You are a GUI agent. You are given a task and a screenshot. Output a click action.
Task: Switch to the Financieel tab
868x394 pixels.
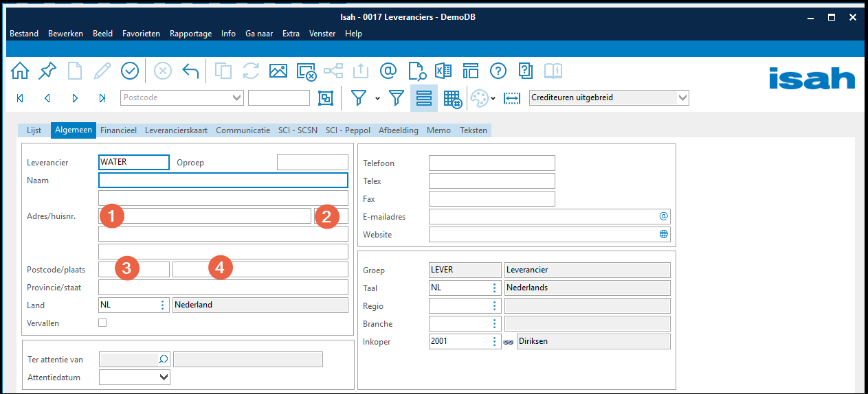(x=118, y=130)
